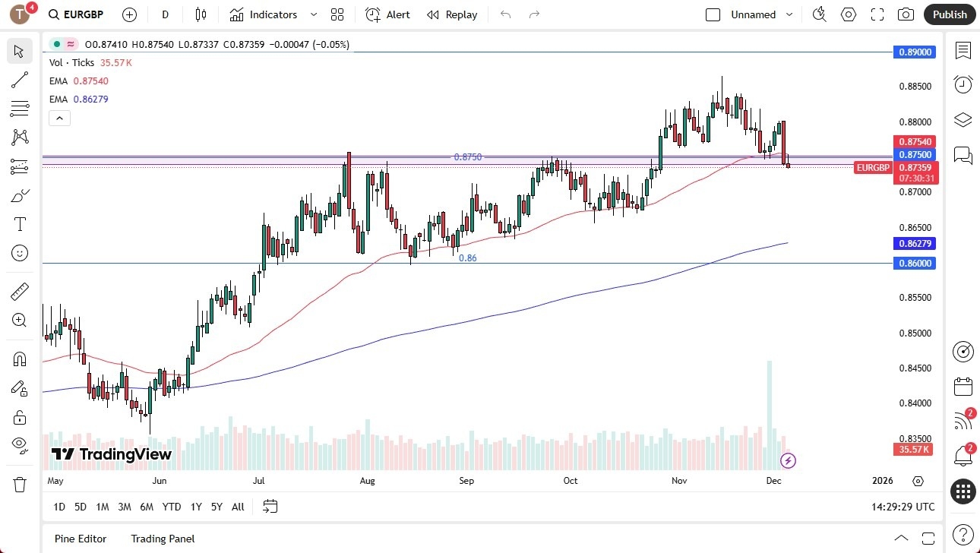Collapse the chart legend chevron
The image size is (980, 553).
point(59,118)
